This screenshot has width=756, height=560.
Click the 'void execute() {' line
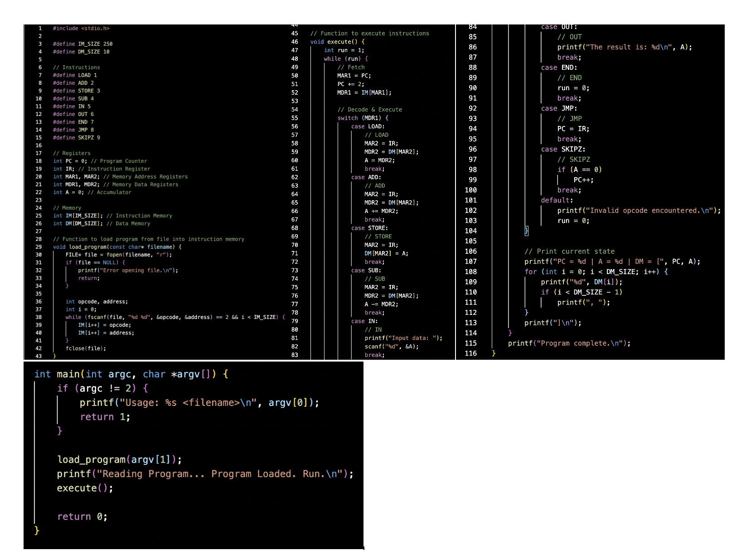tap(337, 42)
